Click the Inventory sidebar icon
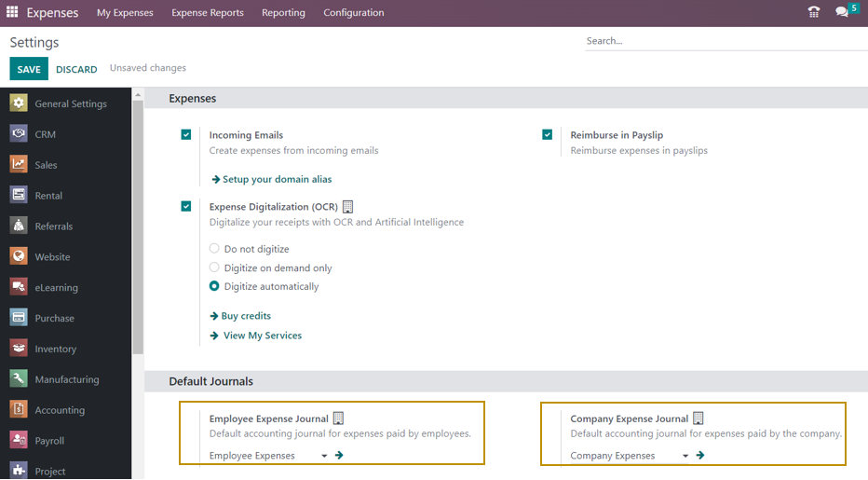 pos(19,349)
